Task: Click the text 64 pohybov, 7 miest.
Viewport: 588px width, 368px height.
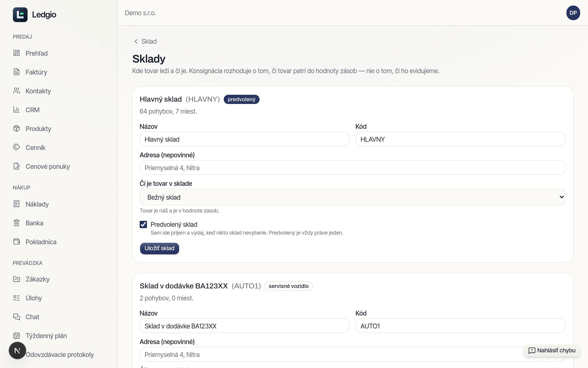Action: [x=168, y=111]
